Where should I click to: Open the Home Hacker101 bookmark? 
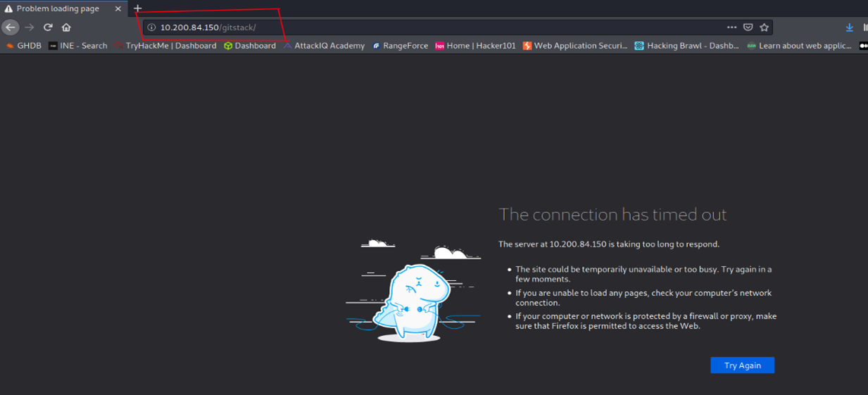[475, 46]
